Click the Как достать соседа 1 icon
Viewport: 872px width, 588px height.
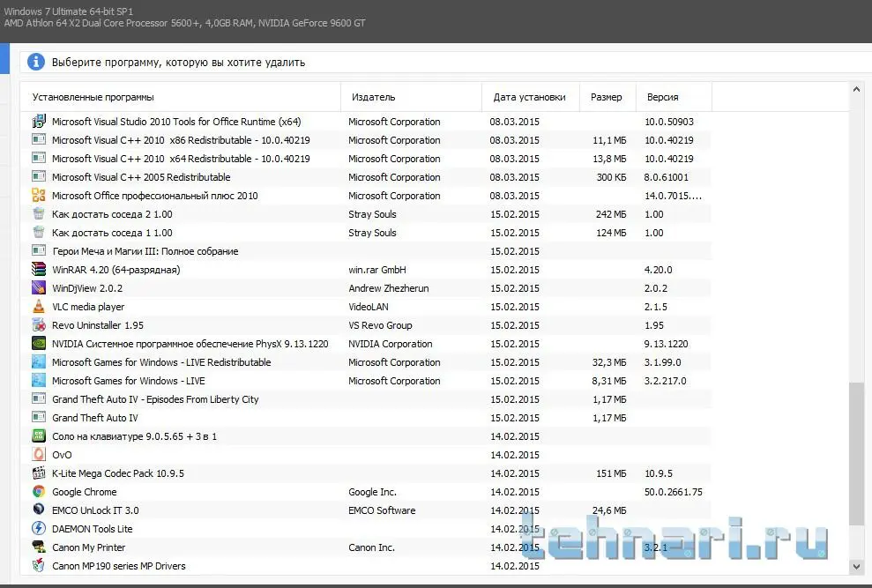point(39,232)
